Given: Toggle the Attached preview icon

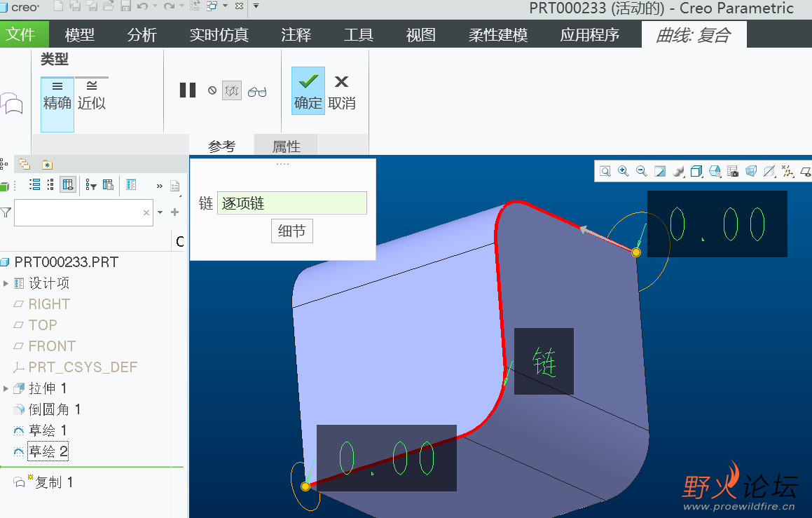Looking at the screenshot, I should click(x=232, y=91).
